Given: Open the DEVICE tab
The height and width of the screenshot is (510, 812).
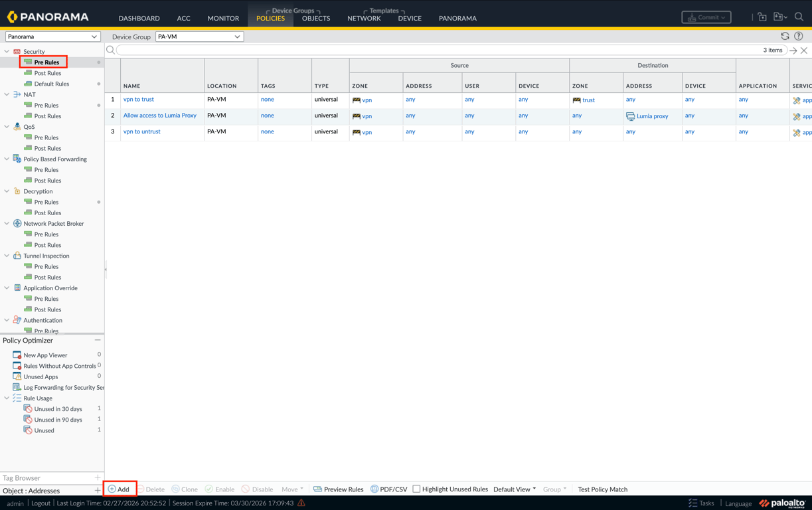Looking at the screenshot, I should [410, 19].
